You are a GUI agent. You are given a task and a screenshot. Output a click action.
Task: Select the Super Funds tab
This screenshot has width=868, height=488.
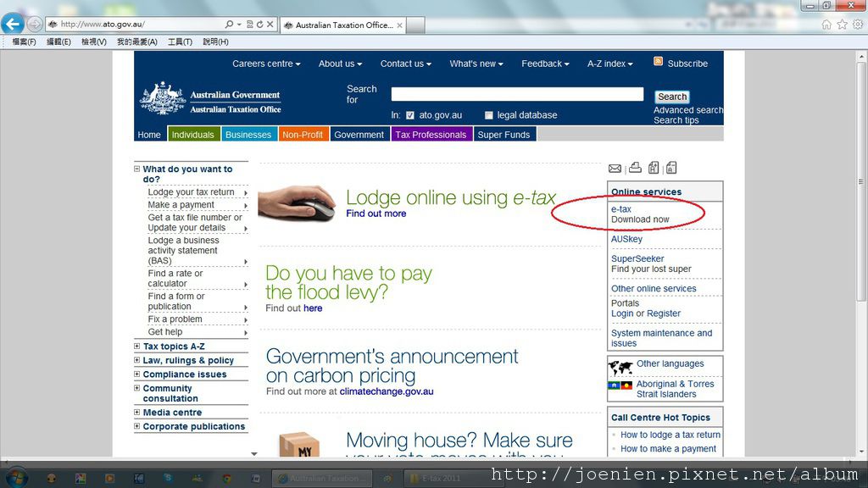coord(504,135)
